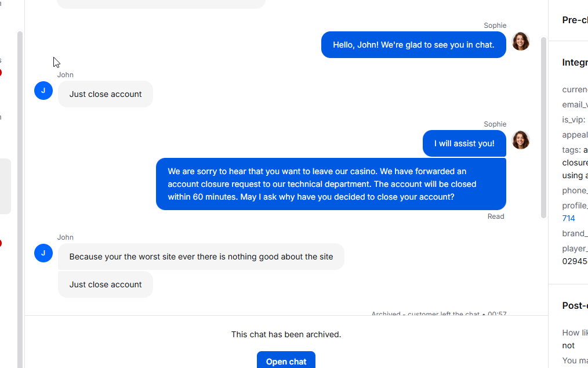Click the chat messages vertical scrollbar

(x=543, y=128)
